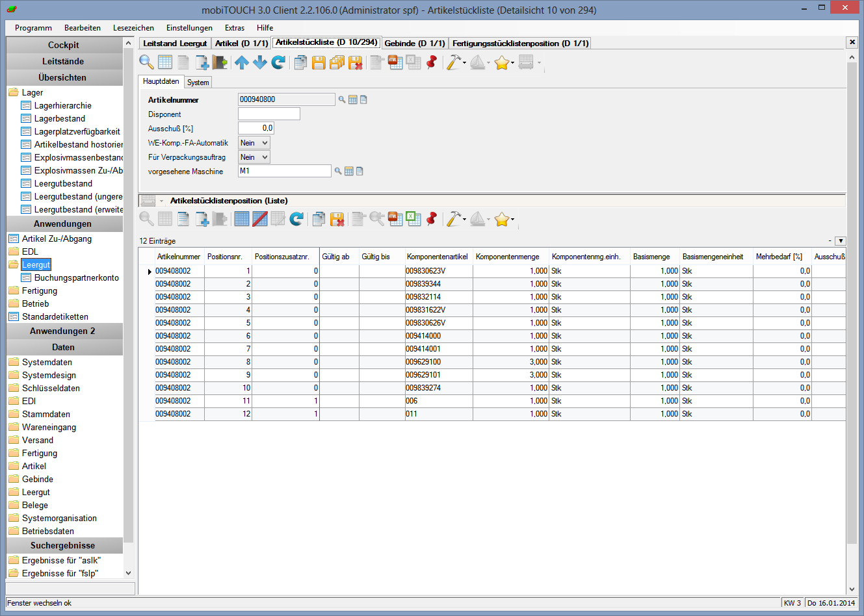Switch to the System tab

coord(198,83)
